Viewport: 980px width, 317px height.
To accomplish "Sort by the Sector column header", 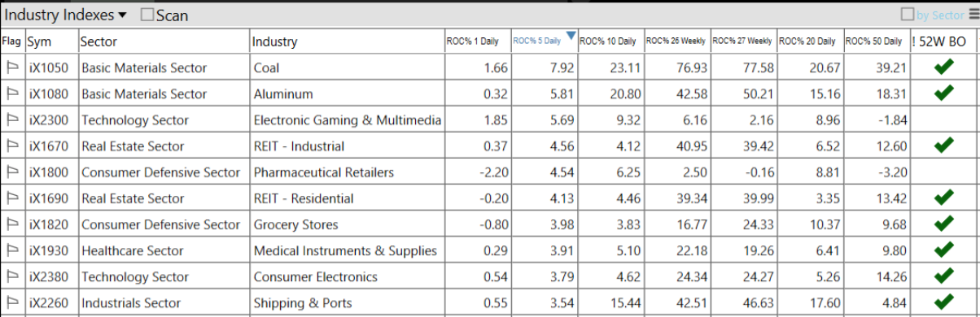I will tap(98, 41).
